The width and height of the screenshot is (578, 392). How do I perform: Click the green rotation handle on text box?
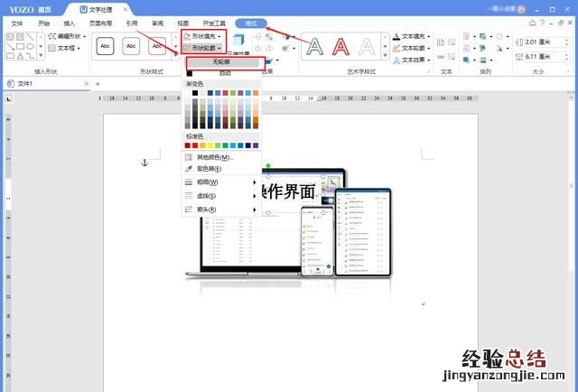(x=268, y=166)
